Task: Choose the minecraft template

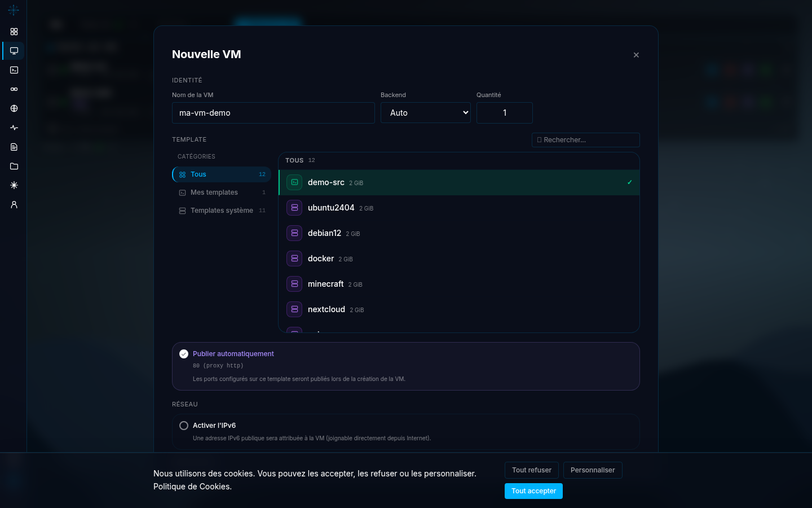Action: [459, 284]
